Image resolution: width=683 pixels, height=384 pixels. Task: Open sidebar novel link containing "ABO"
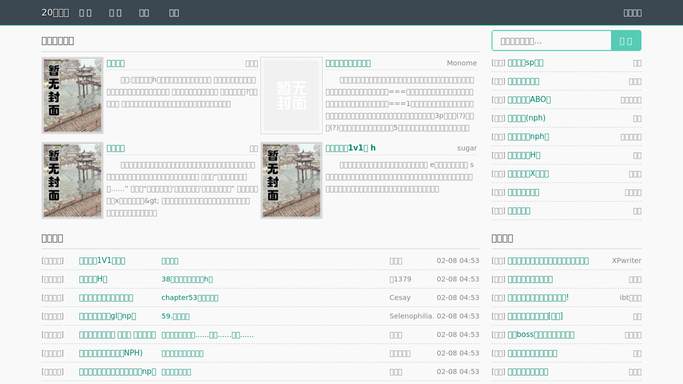pyautogui.click(x=529, y=100)
